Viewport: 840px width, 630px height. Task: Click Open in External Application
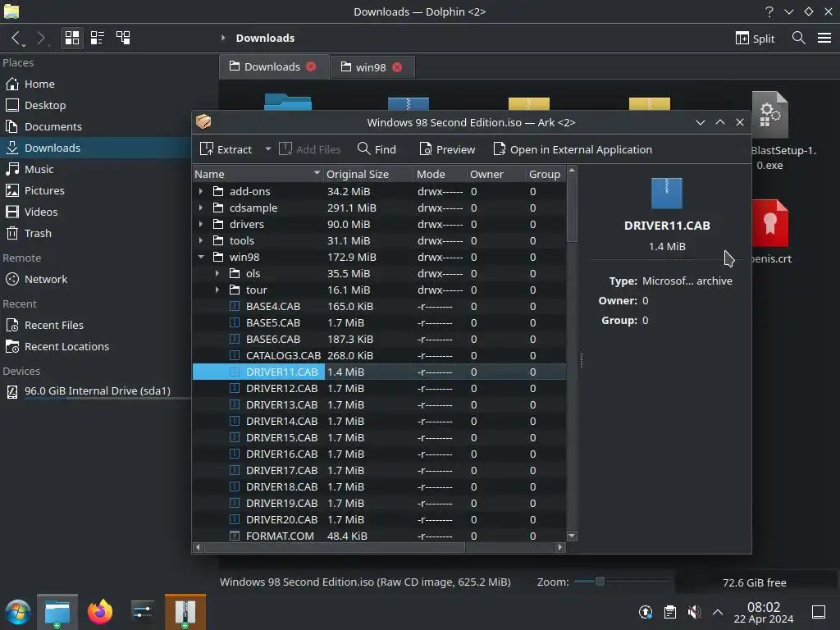tap(573, 149)
